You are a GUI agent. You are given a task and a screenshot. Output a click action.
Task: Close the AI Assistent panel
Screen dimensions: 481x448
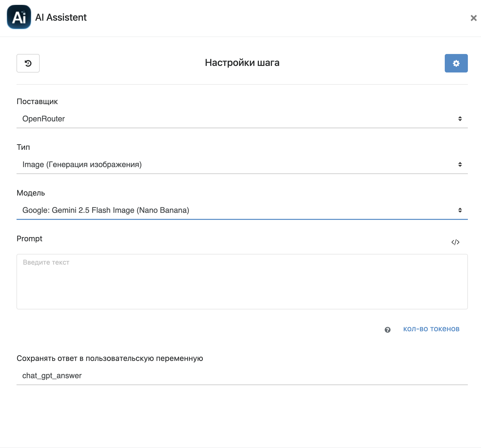click(473, 18)
